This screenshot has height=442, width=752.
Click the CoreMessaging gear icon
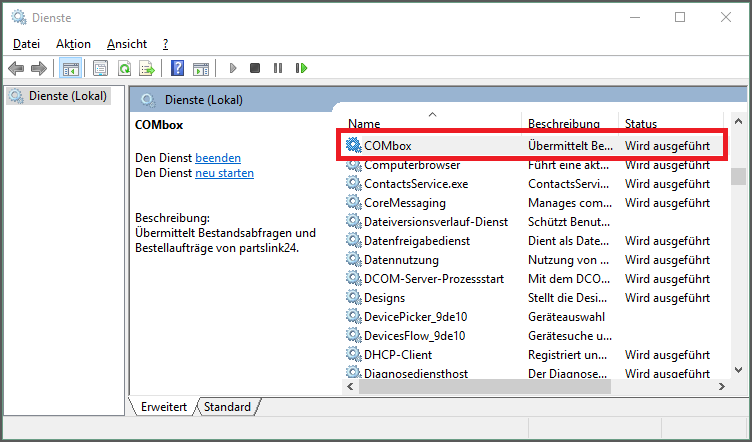353,203
